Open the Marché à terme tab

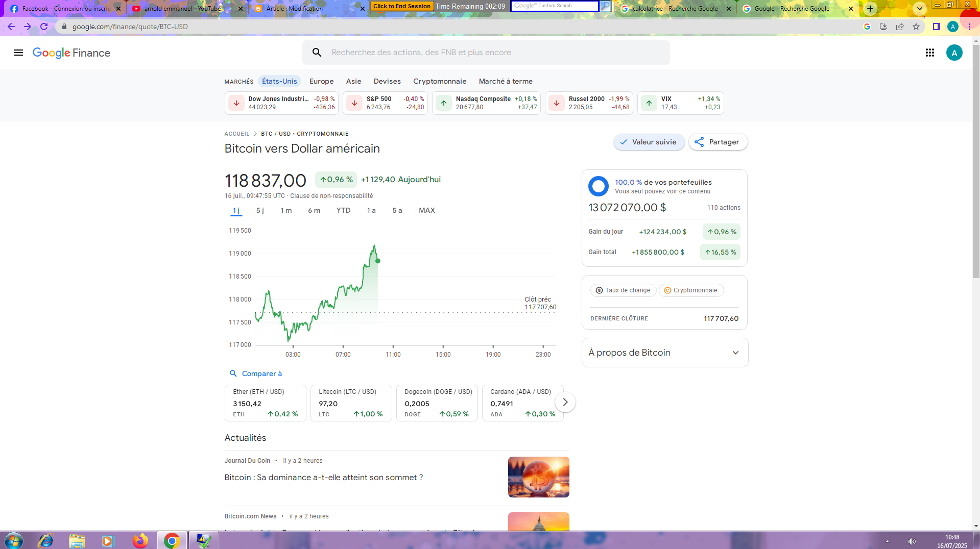(506, 81)
